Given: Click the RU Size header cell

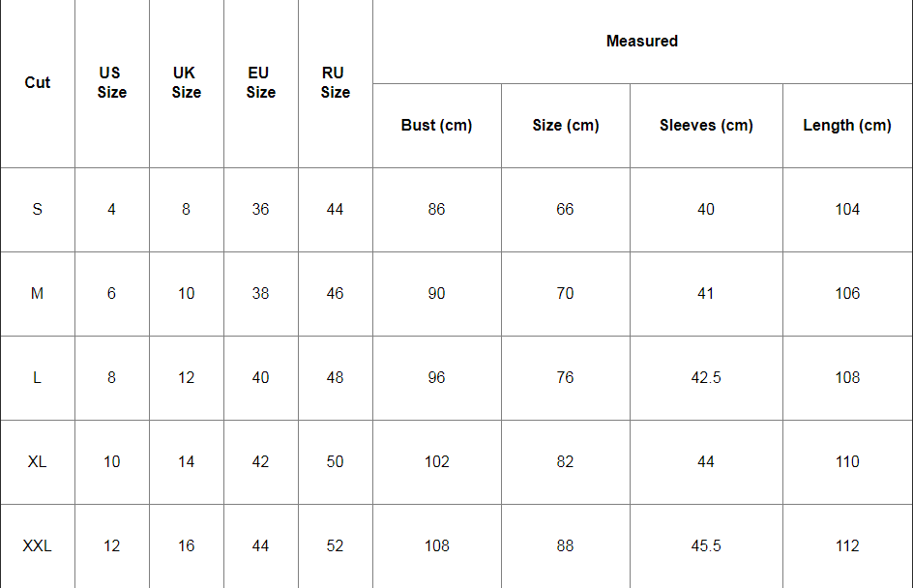Looking at the screenshot, I should [335, 83].
